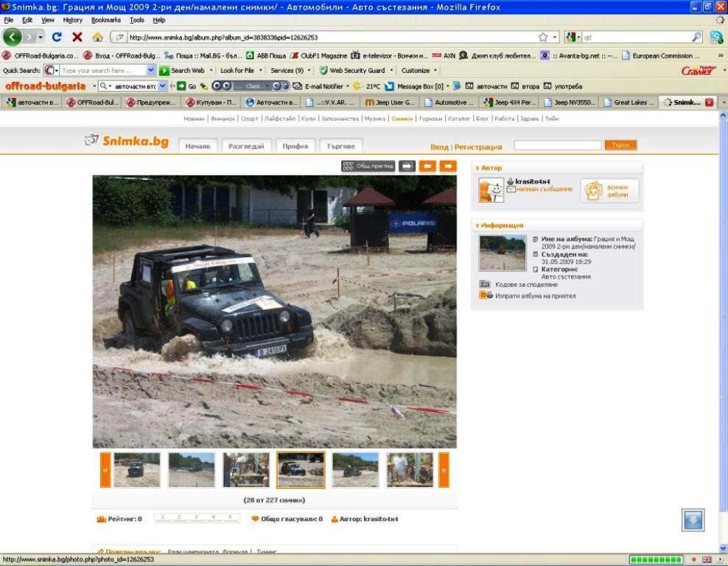Reload the page with the refresh icon
The width and height of the screenshot is (728, 566).
[x=57, y=37]
